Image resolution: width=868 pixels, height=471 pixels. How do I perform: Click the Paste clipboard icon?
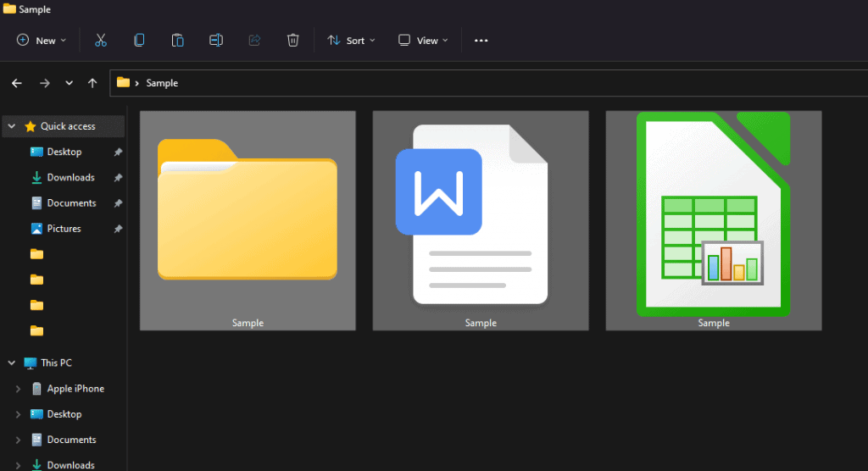pyautogui.click(x=177, y=40)
